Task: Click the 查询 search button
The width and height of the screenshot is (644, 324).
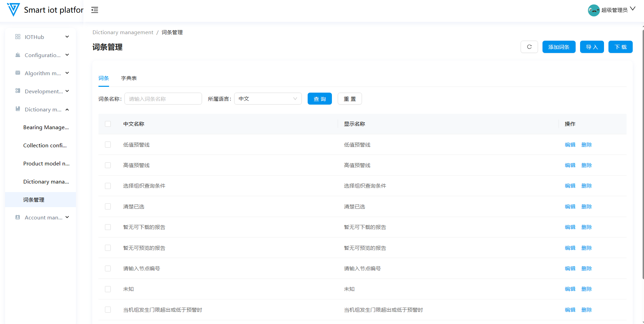Action: 320,99
